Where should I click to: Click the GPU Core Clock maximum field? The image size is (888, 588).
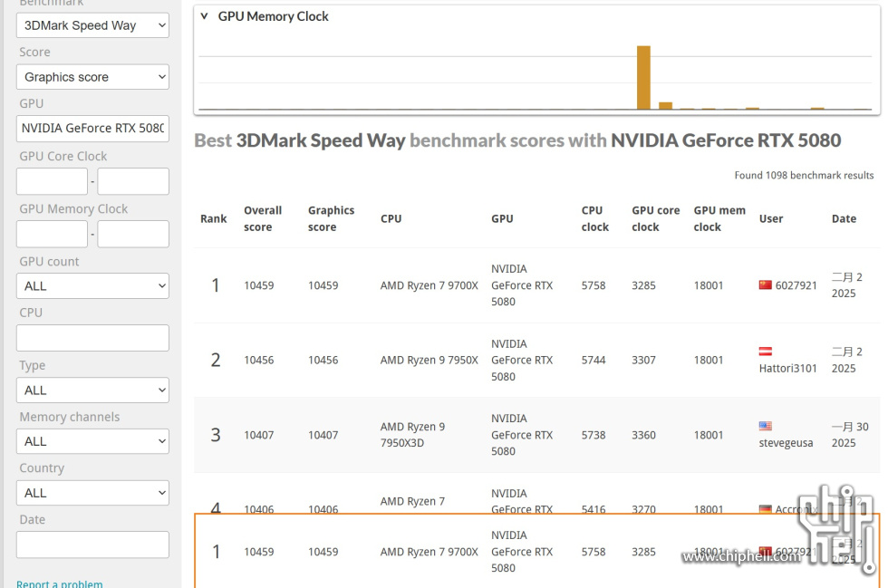click(x=133, y=181)
